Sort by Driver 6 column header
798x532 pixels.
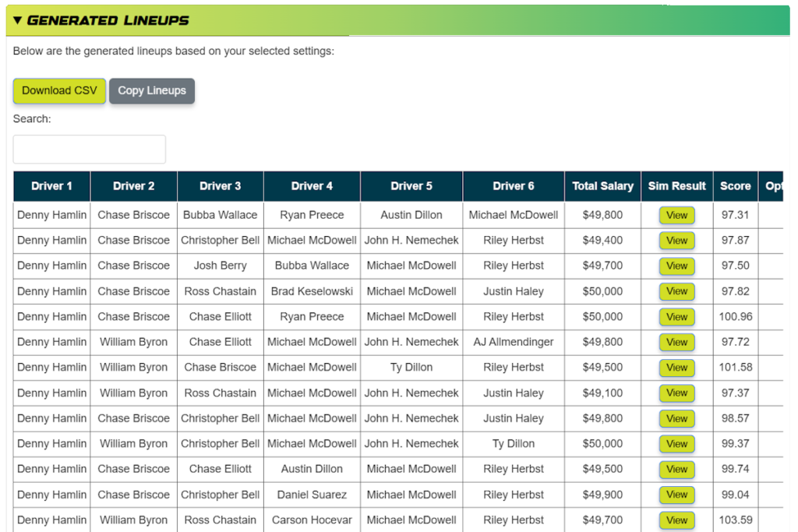[x=514, y=186]
